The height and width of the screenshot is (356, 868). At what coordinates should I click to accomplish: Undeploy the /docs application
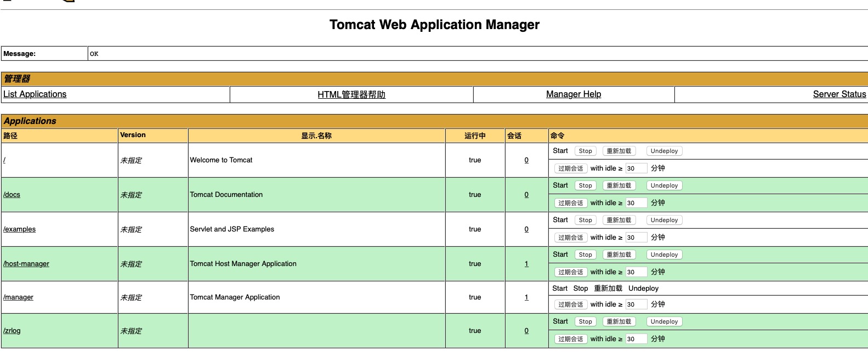[x=664, y=185]
